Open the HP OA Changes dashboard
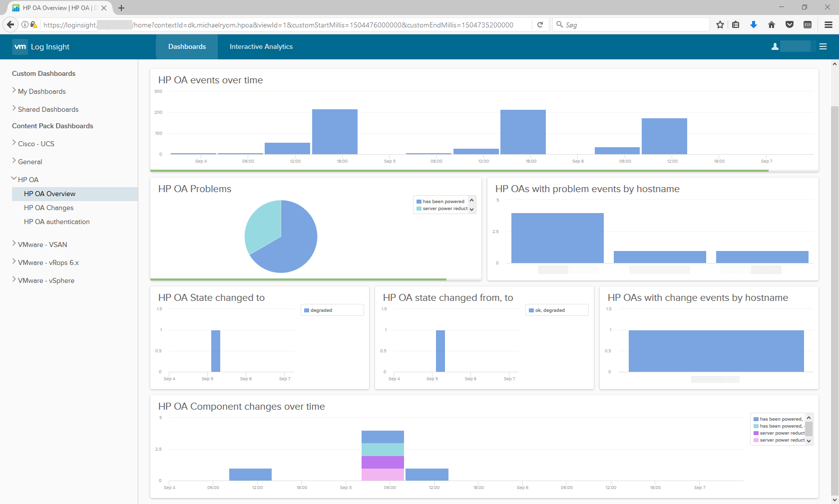Screen dimensions: 839x504 coord(49,208)
